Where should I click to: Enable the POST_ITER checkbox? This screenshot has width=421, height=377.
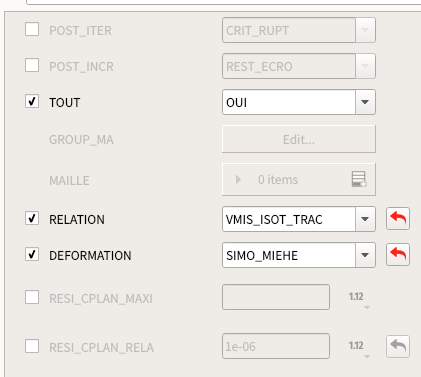(x=32, y=29)
